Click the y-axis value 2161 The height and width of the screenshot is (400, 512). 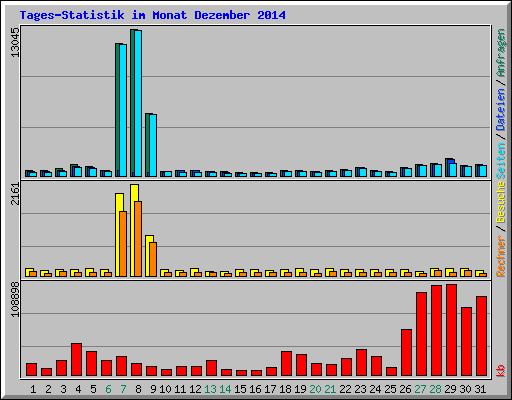pyautogui.click(x=15, y=194)
